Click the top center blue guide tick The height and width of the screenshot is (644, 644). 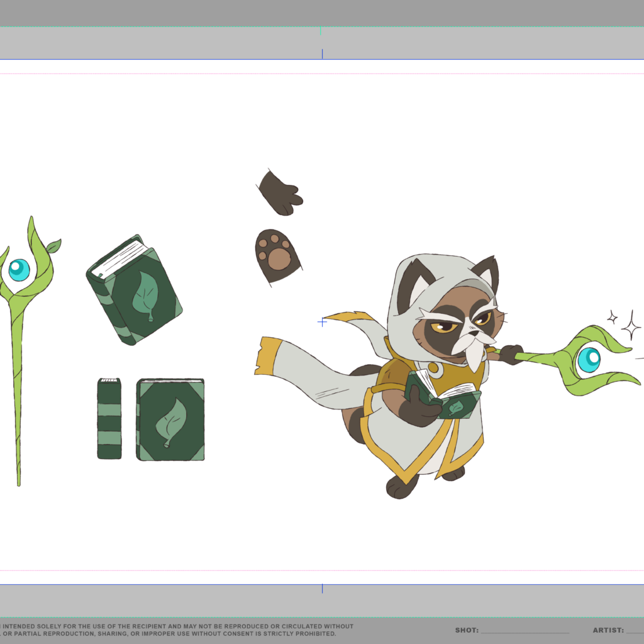(x=323, y=54)
